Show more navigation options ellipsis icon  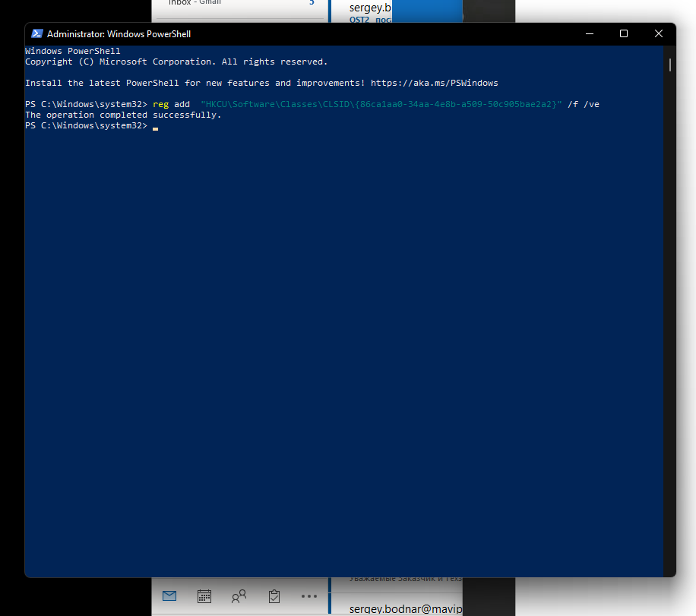(309, 595)
